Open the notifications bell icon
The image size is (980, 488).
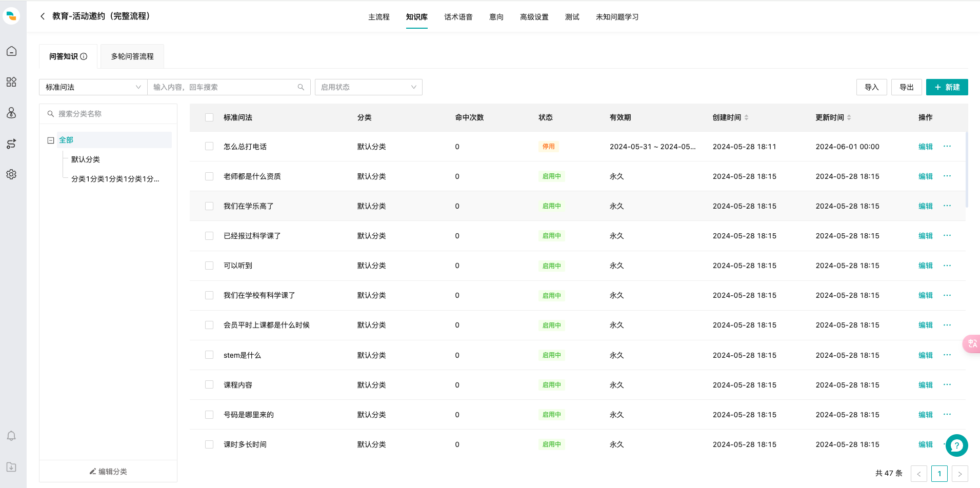point(11,436)
